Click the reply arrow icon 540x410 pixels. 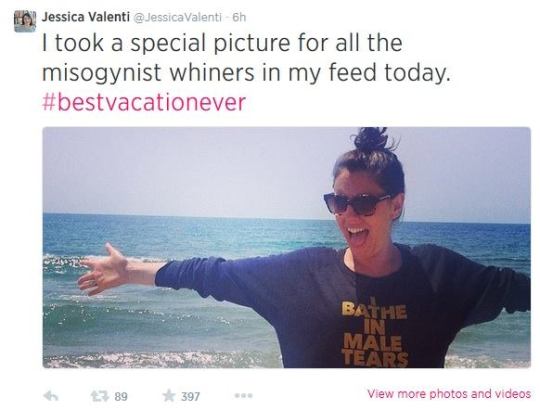tap(51, 396)
